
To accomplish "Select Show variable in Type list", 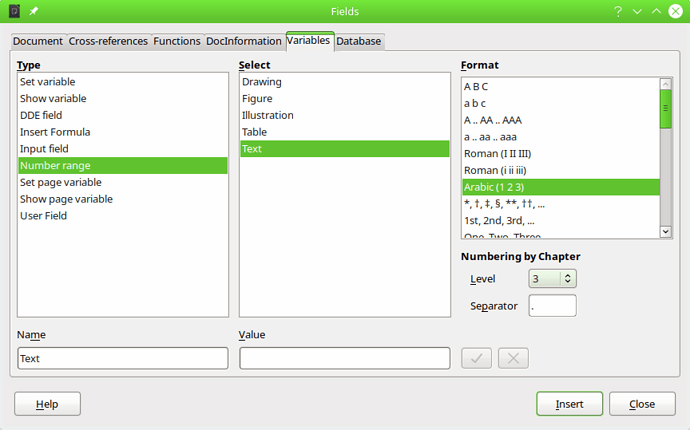I will click(123, 99).
